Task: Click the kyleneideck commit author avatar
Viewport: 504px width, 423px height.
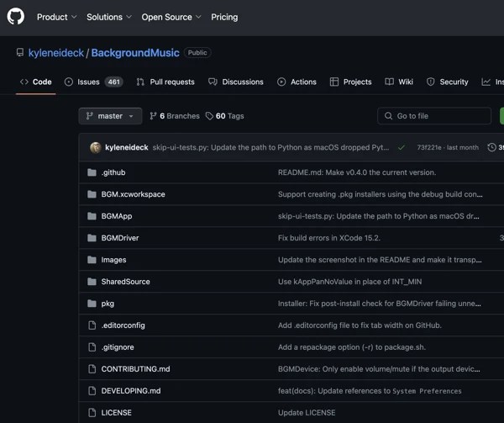Action: click(96, 148)
